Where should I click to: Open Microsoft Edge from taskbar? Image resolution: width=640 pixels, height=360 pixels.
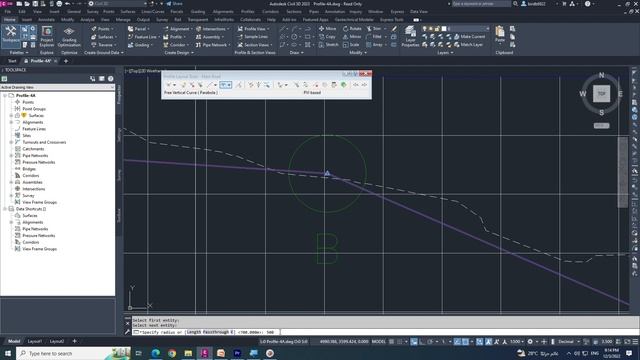[x=156, y=353]
